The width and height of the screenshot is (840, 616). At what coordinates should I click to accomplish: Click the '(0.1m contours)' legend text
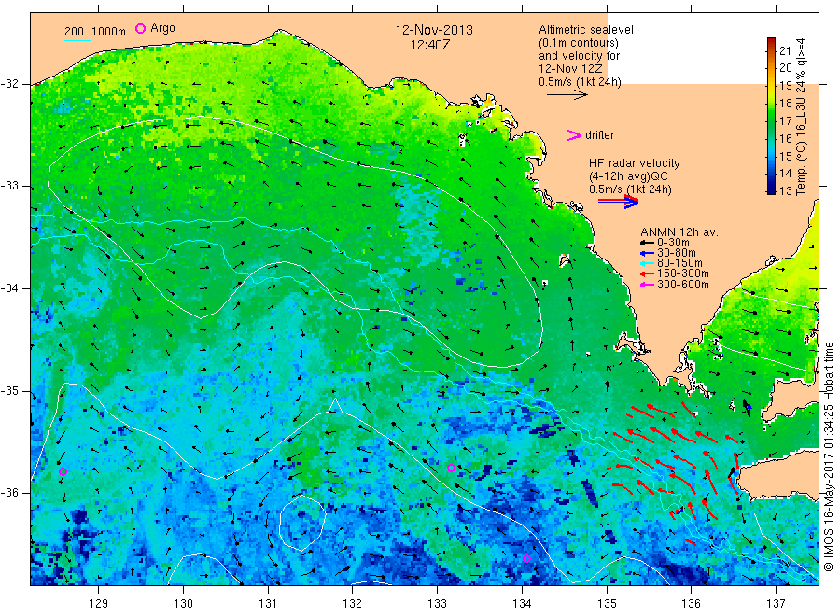click(579, 43)
